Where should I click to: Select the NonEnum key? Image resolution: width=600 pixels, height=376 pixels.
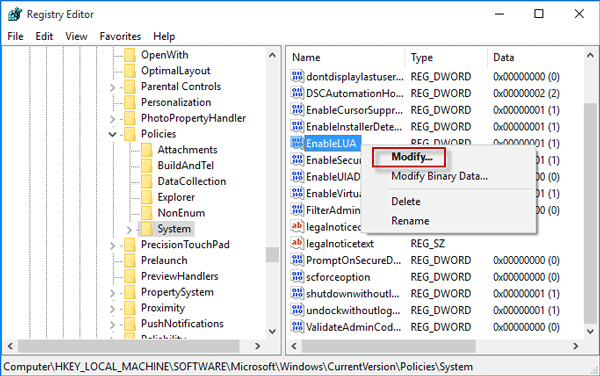click(x=181, y=213)
